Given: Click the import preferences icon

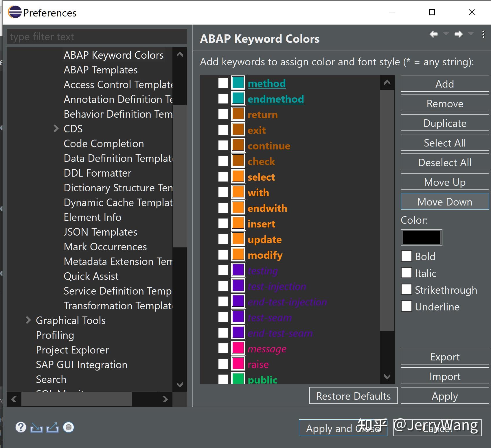Looking at the screenshot, I should point(37,427).
